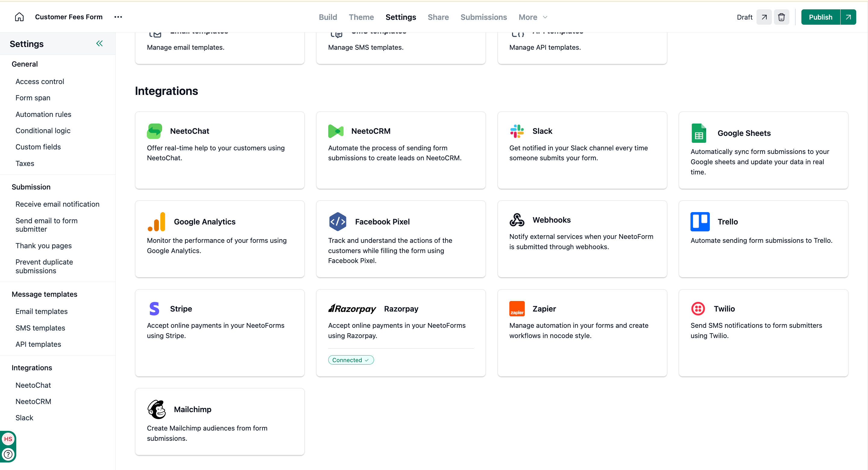
Task: Click the 'Manage email templates.' card text
Action: (185, 47)
